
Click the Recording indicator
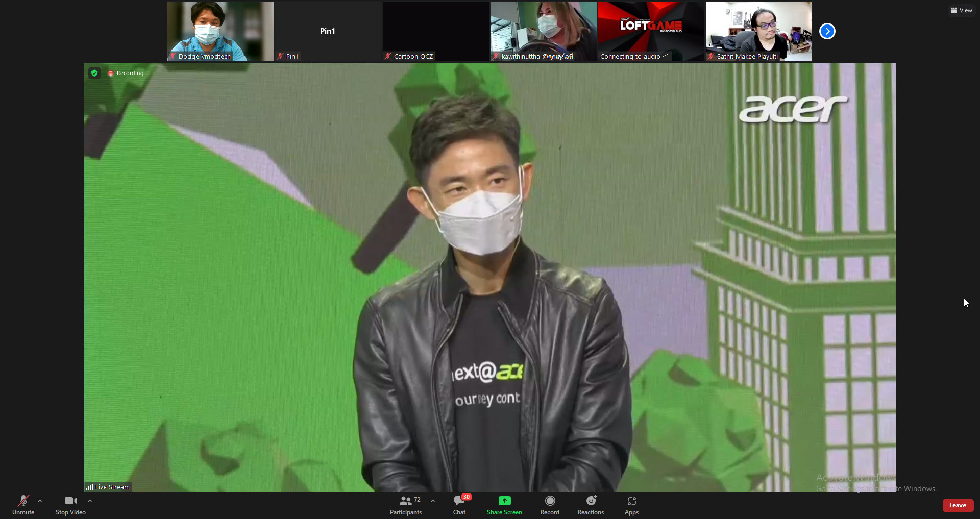(126, 73)
